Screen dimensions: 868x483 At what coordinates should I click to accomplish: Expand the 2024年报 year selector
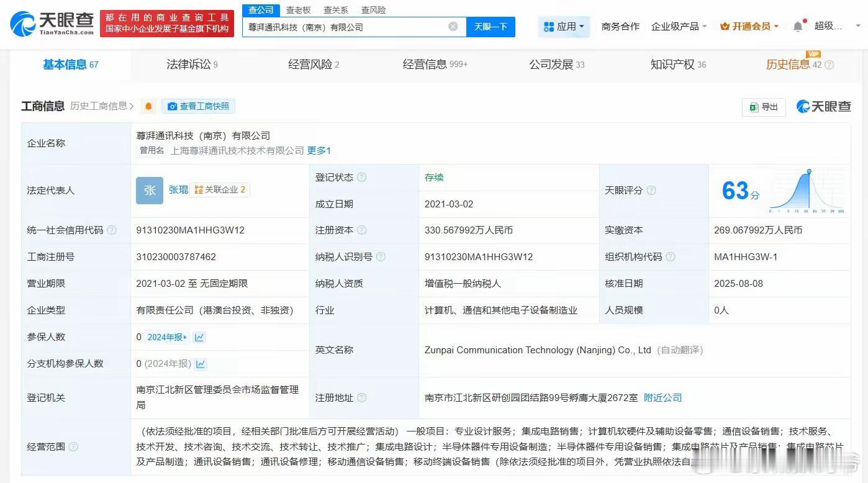[167, 337]
